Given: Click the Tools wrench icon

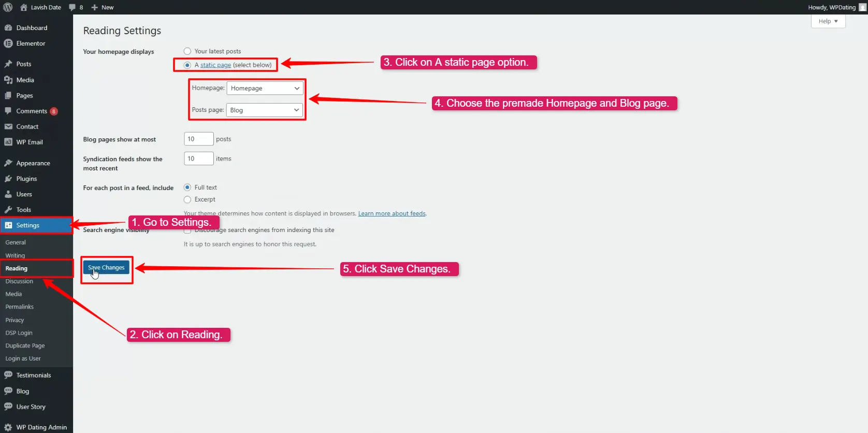Looking at the screenshot, I should pos(8,210).
